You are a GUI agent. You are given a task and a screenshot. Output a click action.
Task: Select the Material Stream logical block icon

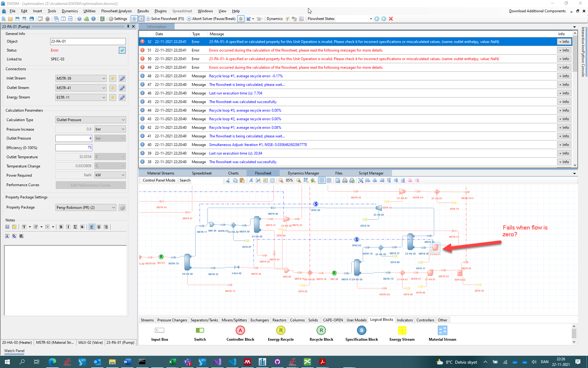coord(442,330)
